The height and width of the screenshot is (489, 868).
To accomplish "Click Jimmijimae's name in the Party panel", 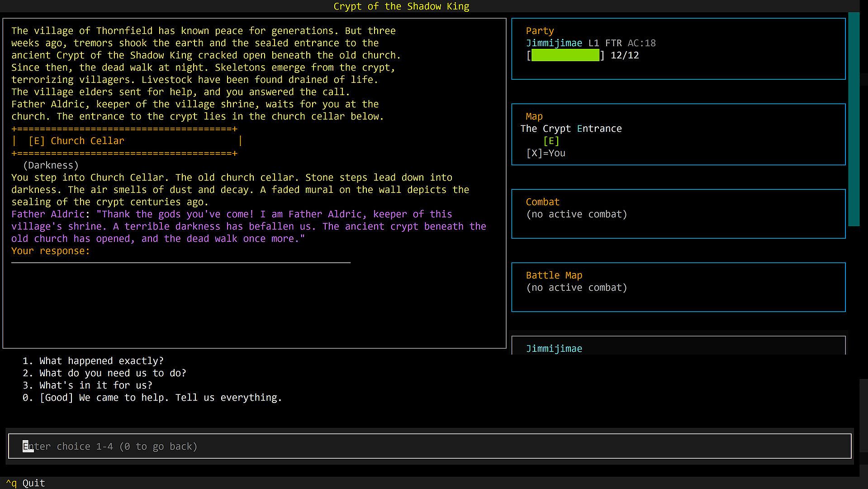I will pos(554,43).
